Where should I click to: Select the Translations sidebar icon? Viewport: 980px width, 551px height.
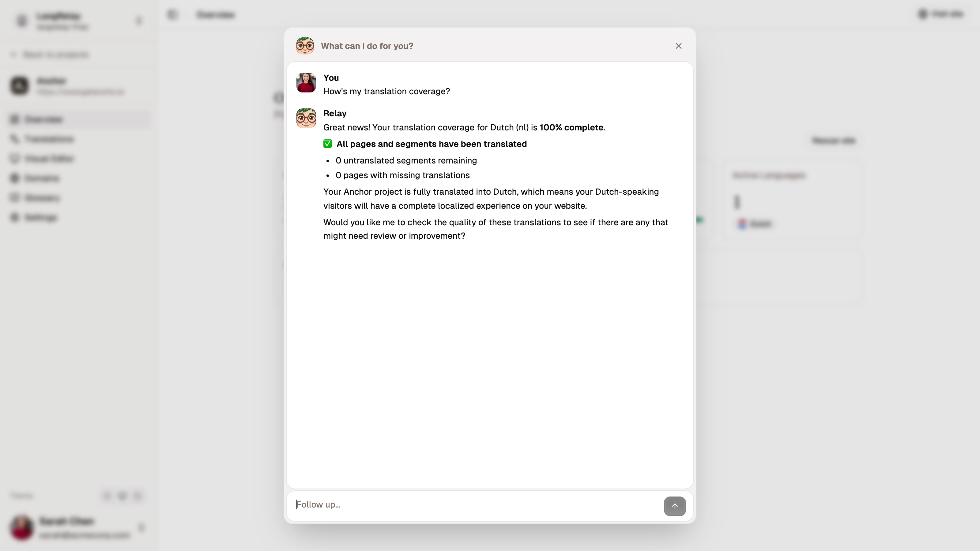click(x=14, y=139)
